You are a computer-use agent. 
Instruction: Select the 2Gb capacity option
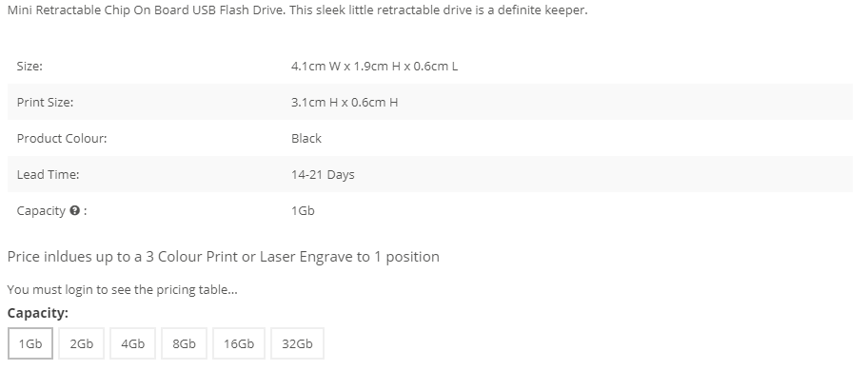coord(82,343)
